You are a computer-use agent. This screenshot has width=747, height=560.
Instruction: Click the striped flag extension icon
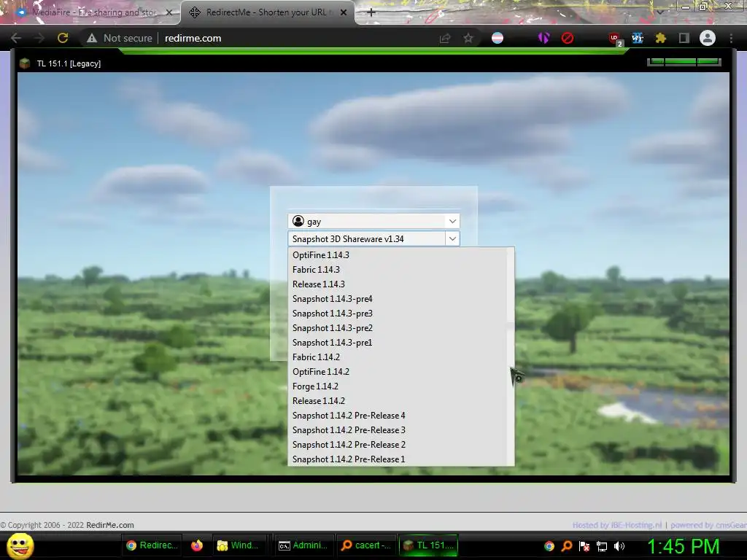[498, 38]
